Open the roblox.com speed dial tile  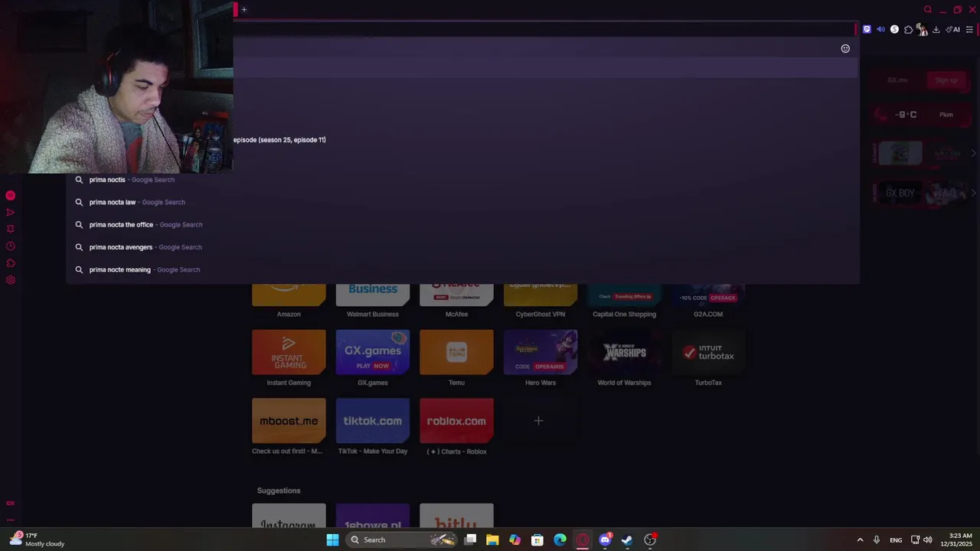456,421
